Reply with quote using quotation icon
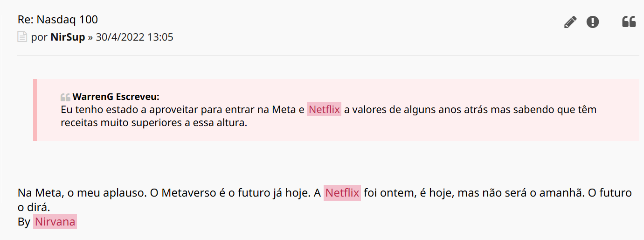This screenshot has width=644, height=240. (x=629, y=21)
